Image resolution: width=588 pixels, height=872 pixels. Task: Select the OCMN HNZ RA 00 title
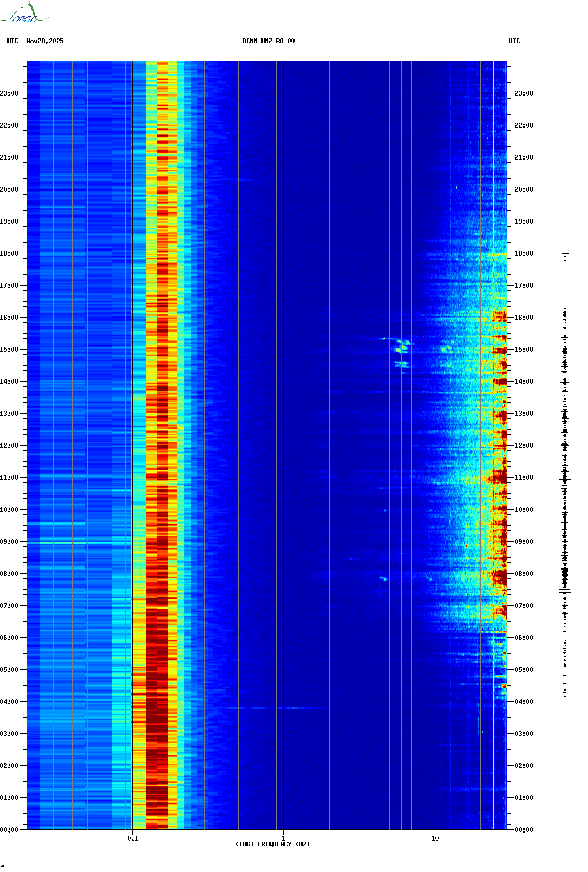268,41
